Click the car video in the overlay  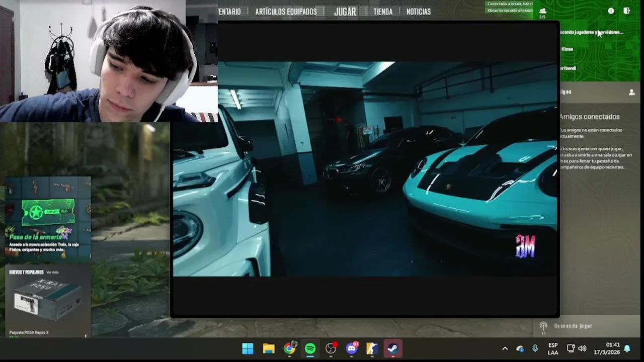coord(365,169)
